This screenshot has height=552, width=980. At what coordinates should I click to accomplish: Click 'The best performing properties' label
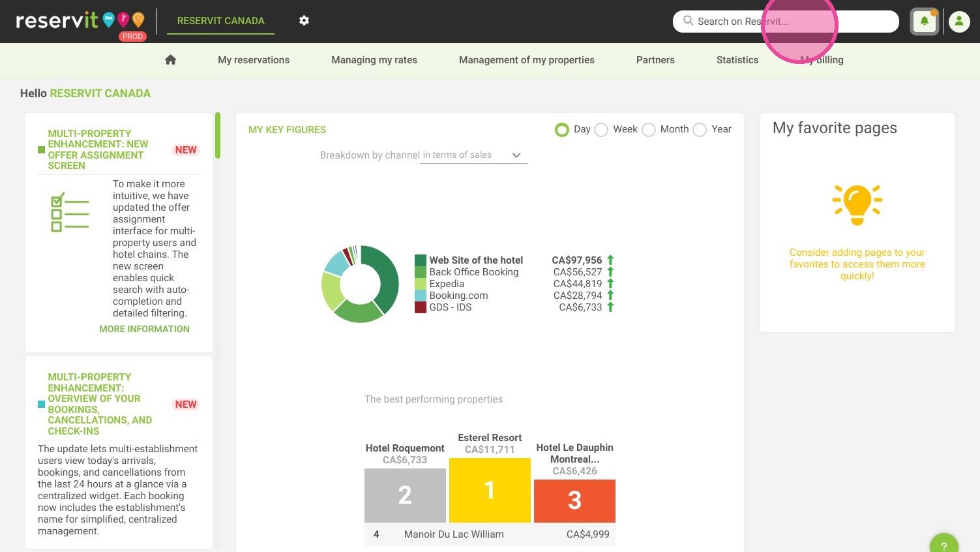coord(434,399)
